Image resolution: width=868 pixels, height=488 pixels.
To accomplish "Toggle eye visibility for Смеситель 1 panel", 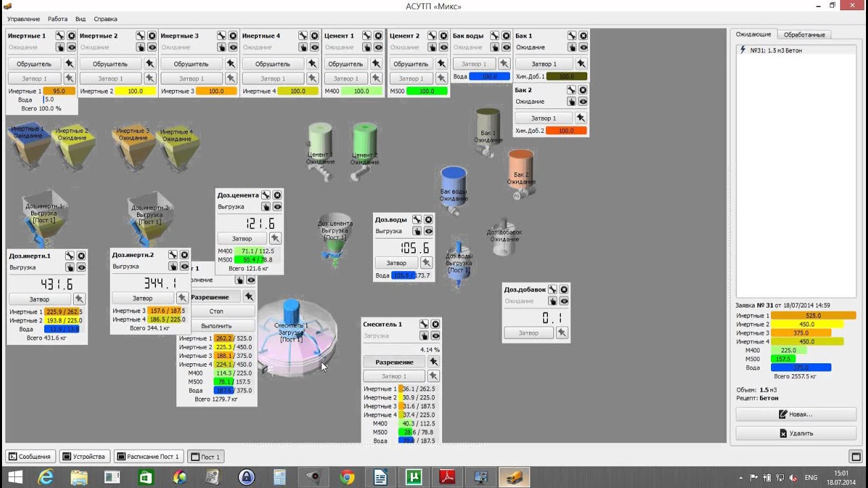I will click(x=435, y=335).
